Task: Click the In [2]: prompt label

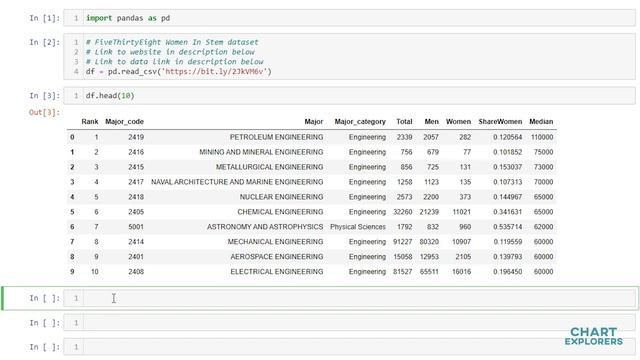Action: coord(44,42)
